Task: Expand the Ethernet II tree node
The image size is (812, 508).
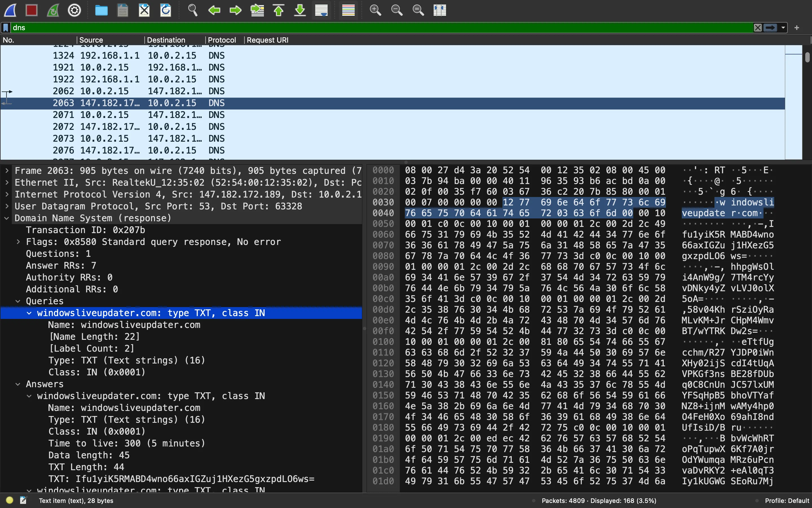Action: click(7, 182)
